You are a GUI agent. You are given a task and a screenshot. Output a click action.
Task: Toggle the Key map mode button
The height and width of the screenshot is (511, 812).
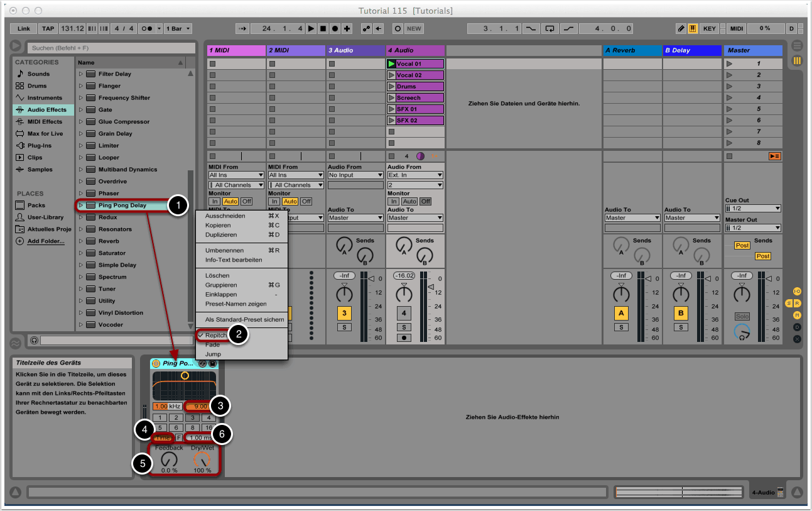[709, 28]
